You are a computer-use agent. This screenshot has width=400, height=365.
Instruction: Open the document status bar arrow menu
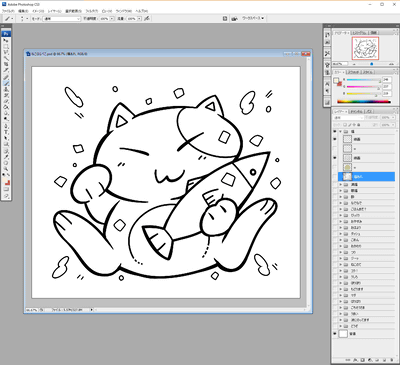click(x=92, y=310)
